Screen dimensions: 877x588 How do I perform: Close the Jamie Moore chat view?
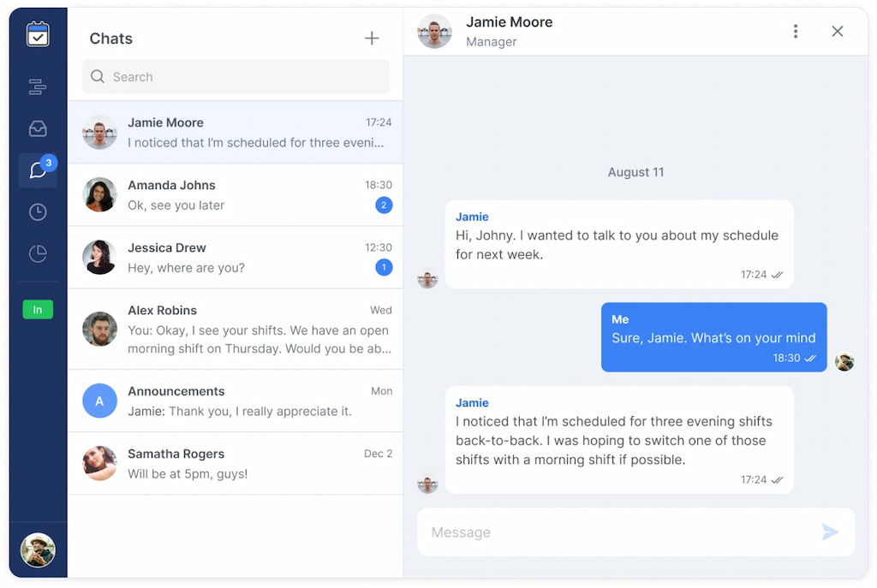837,31
